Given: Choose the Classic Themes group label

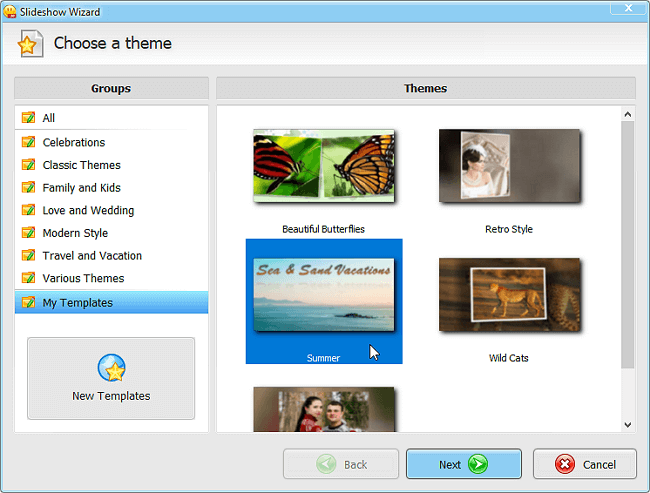Looking at the screenshot, I should (82, 165).
